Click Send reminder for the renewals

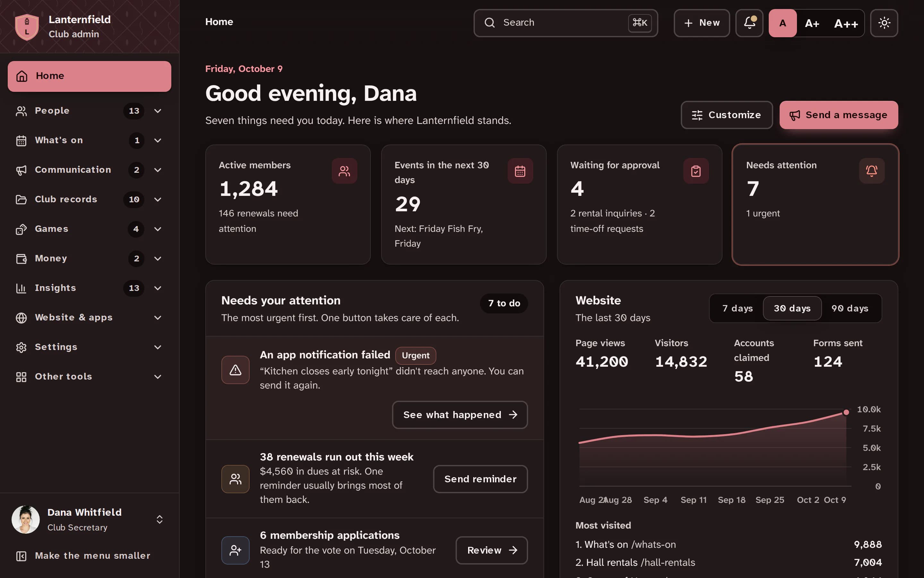(x=480, y=479)
